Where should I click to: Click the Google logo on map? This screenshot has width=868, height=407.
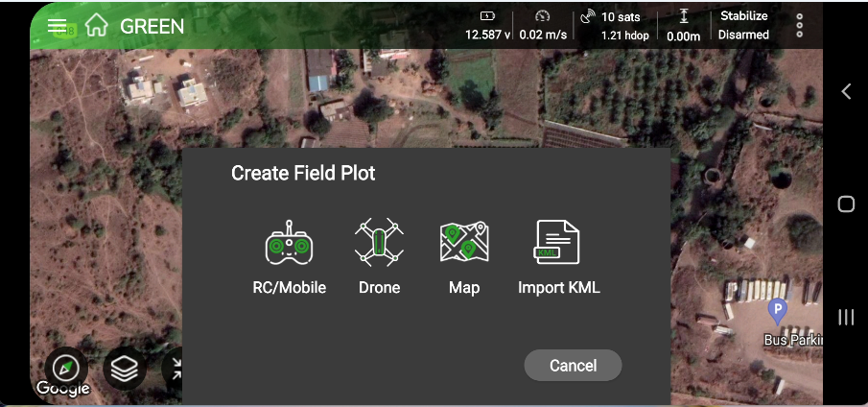tap(62, 389)
